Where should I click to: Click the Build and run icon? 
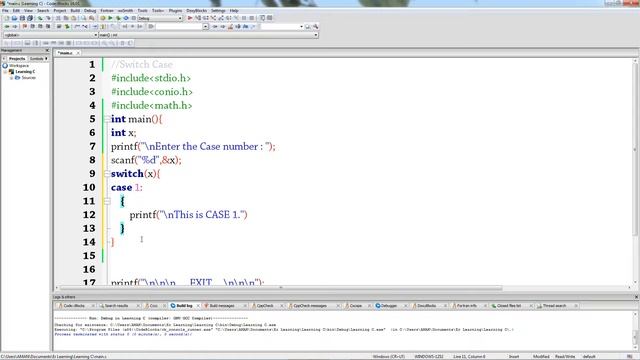[x=118, y=18]
